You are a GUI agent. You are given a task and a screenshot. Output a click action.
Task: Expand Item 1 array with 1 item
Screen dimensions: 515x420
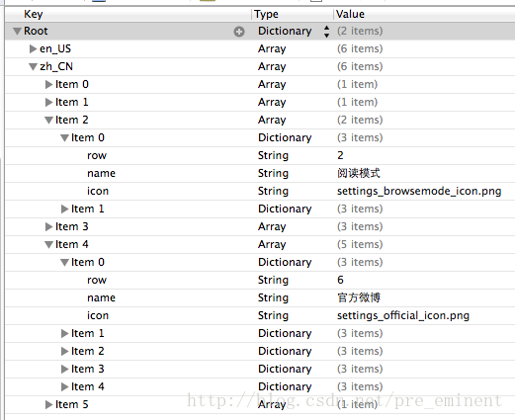click(48, 102)
